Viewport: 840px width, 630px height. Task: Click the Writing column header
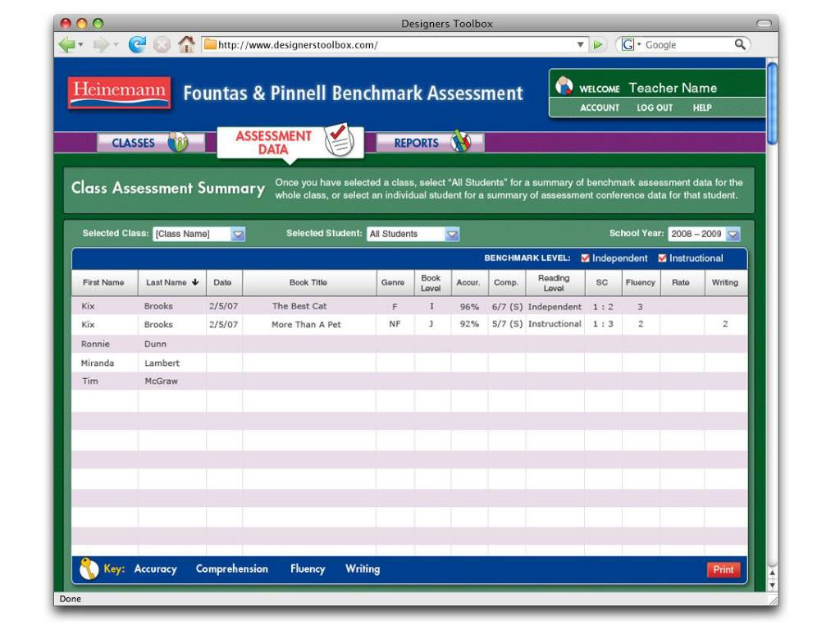coord(725,282)
